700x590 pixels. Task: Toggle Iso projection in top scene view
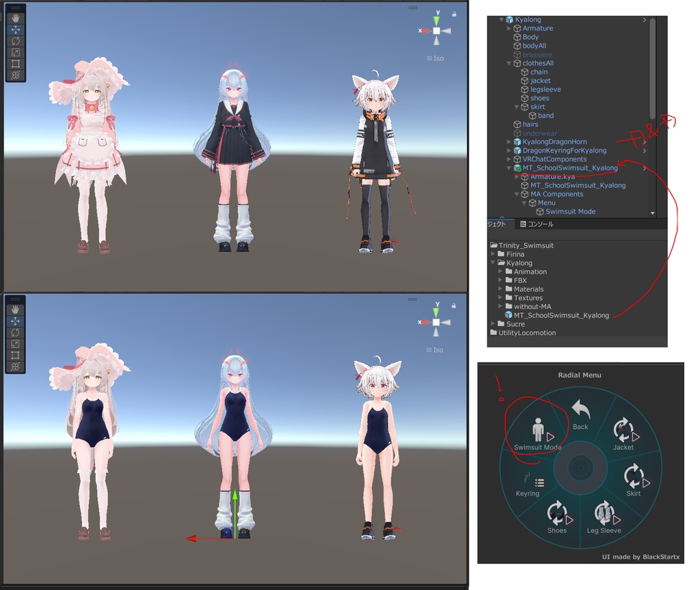[x=435, y=59]
